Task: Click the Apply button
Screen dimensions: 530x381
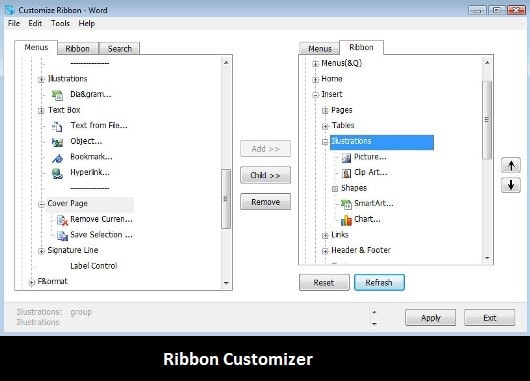Action: 431,318
